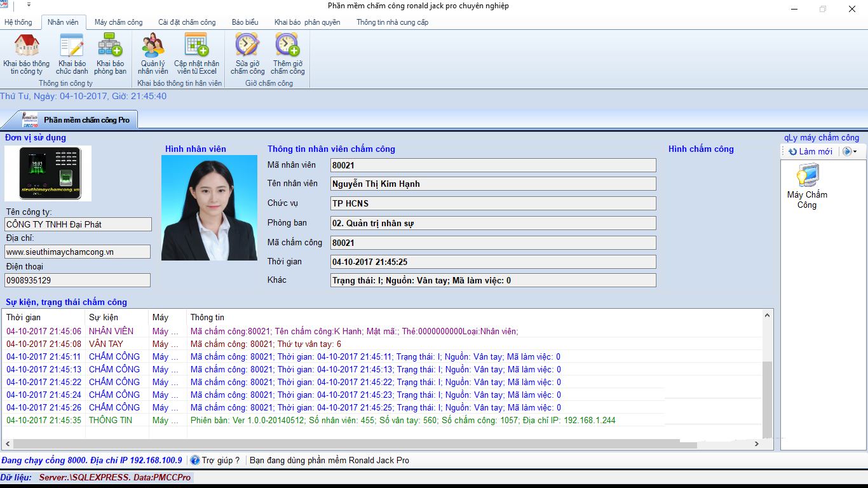Image resolution: width=868 pixels, height=488 pixels.
Task: Click Thêm giờ chấm công icon
Action: [287, 54]
